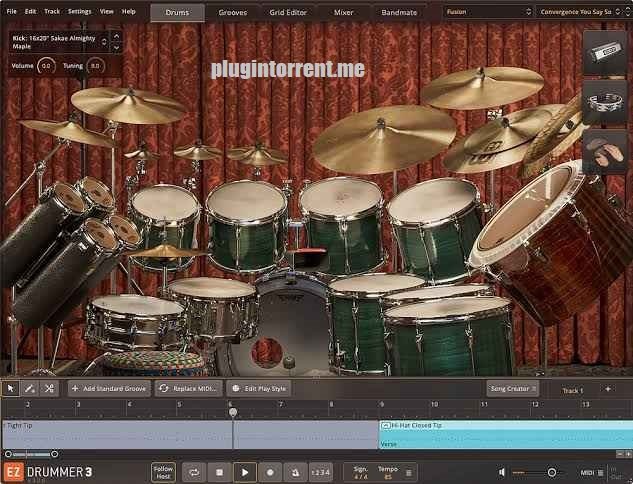Open the View menu
Screen dimensions: 633x484
(x=107, y=11)
